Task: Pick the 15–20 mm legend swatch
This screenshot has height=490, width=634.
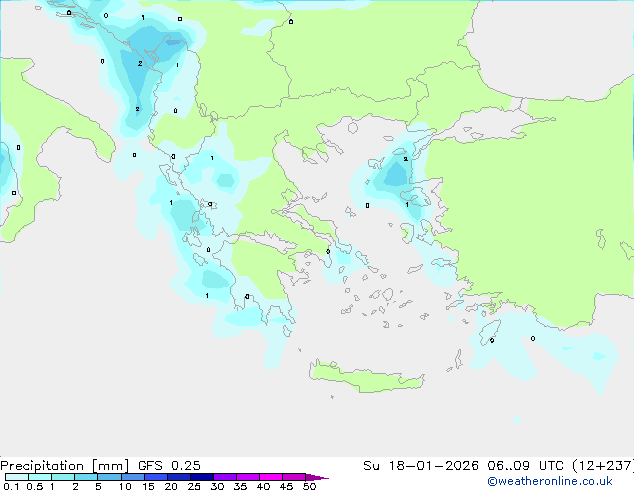Action: [156, 477]
